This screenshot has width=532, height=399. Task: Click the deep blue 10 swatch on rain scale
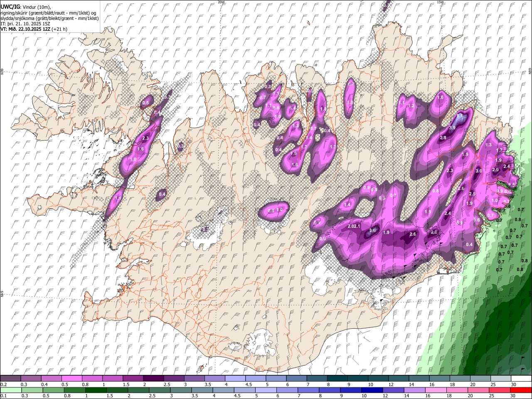coord(372,390)
